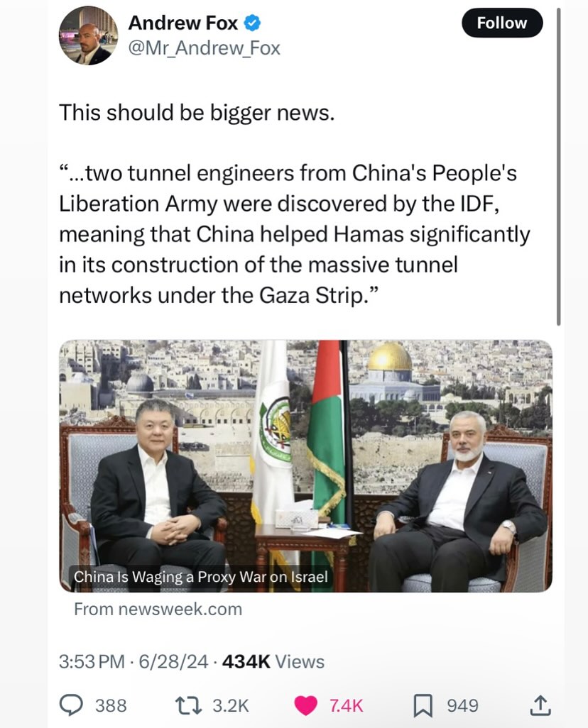This screenshot has height=728, width=588.
Task: Click the 3.2K reposts count
Action: coord(231,706)
